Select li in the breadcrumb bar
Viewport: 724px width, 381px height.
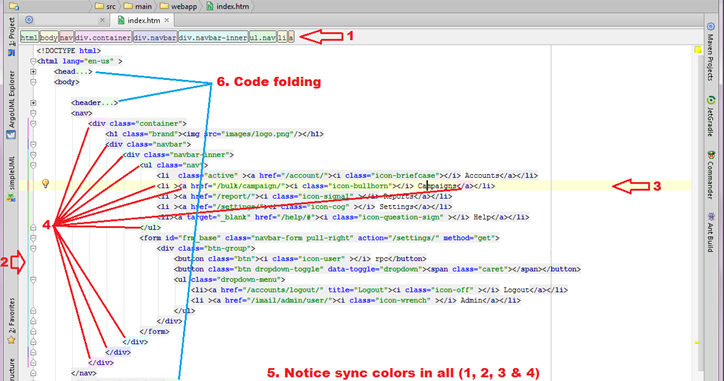tap(282, 37)
